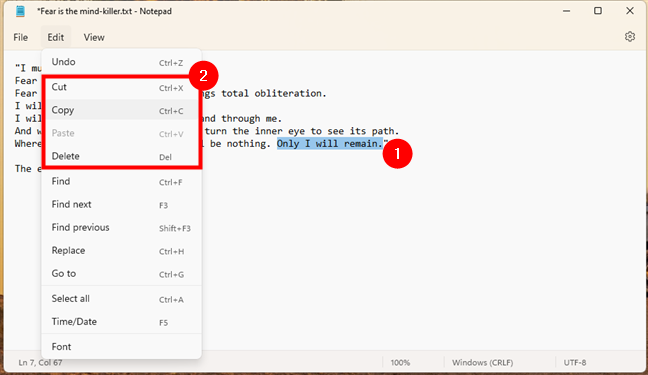The height and width of the screenshot is (375, 648).
Task: Select Find next in Edit menu
Action: [121, 205]
